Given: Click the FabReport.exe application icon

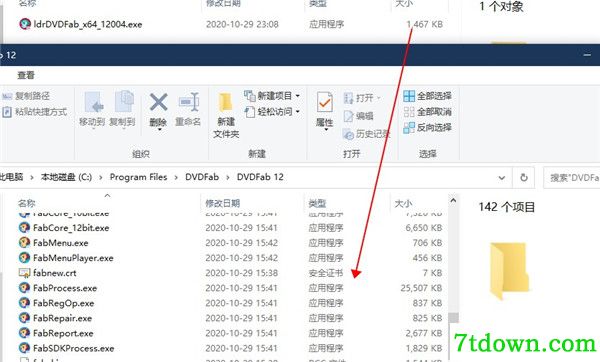Looking at the screenshot, I should [24, 333].
